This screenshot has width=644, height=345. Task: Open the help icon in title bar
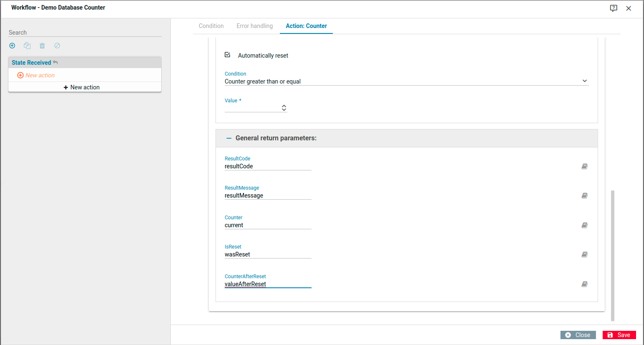[614, 8]
